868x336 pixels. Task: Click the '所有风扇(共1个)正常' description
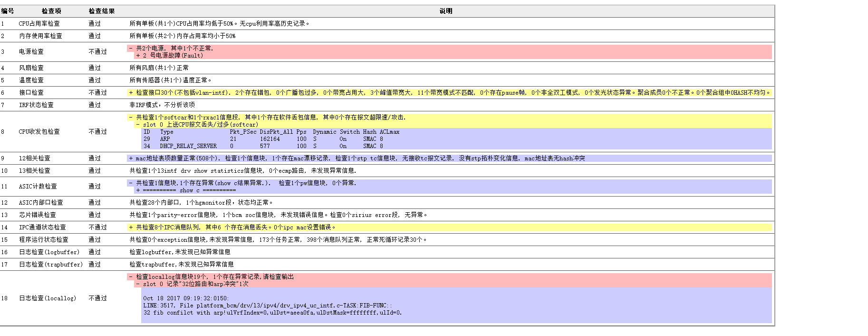point(159,68)
